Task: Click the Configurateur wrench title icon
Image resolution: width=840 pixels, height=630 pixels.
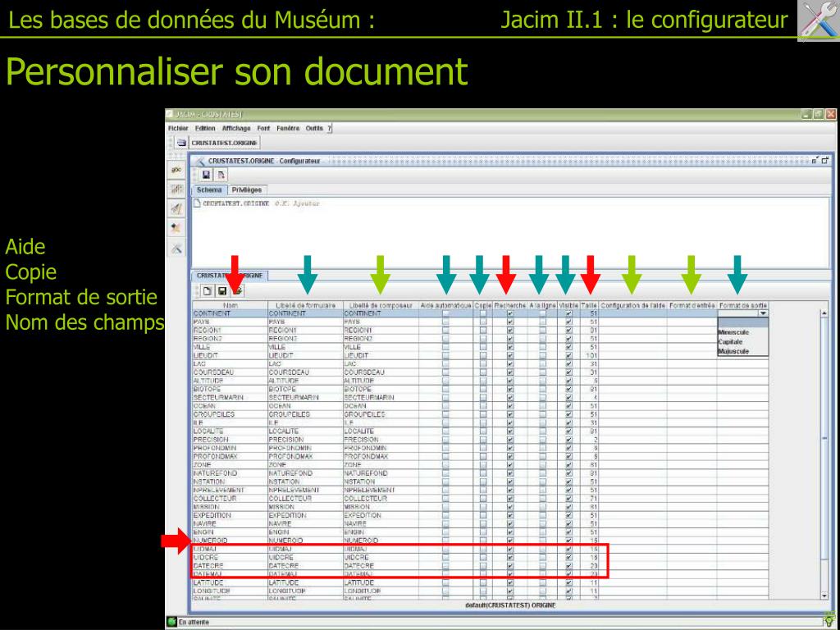Action: point(200,161)
